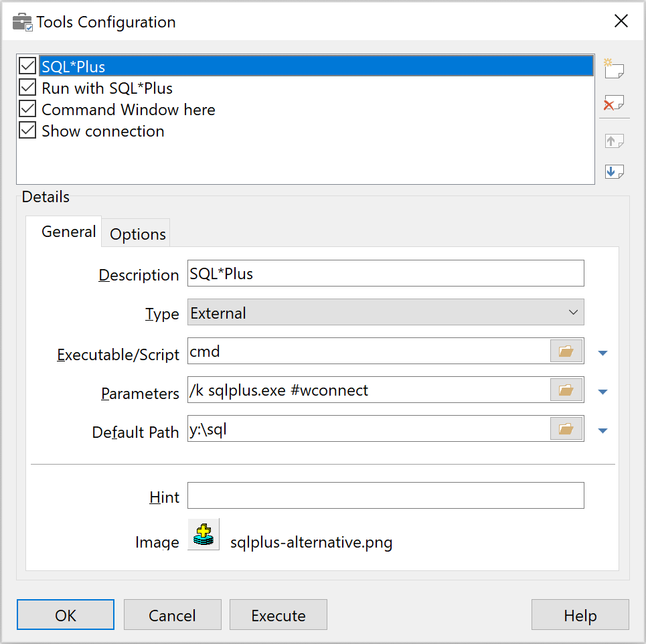Move selected tool up
The height and width of the screenshot is (644, 646).
614,141
